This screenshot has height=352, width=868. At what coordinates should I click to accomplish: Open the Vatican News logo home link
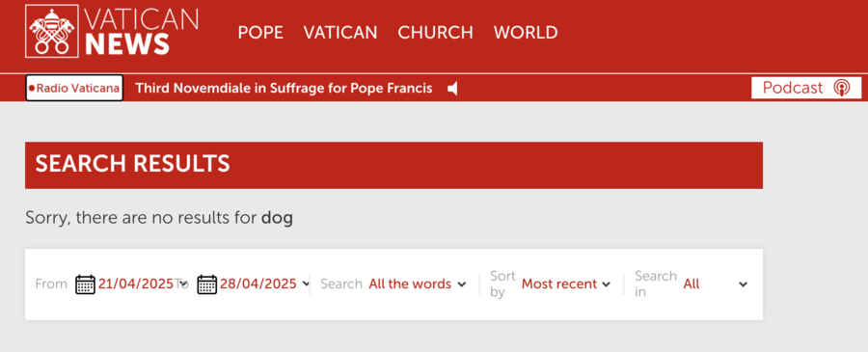click(111, 32)
